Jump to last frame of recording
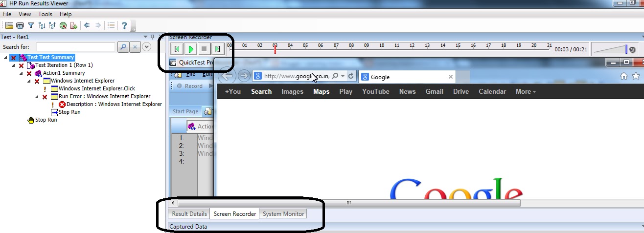The image size is (644, 233). click(x=218, y=49)
